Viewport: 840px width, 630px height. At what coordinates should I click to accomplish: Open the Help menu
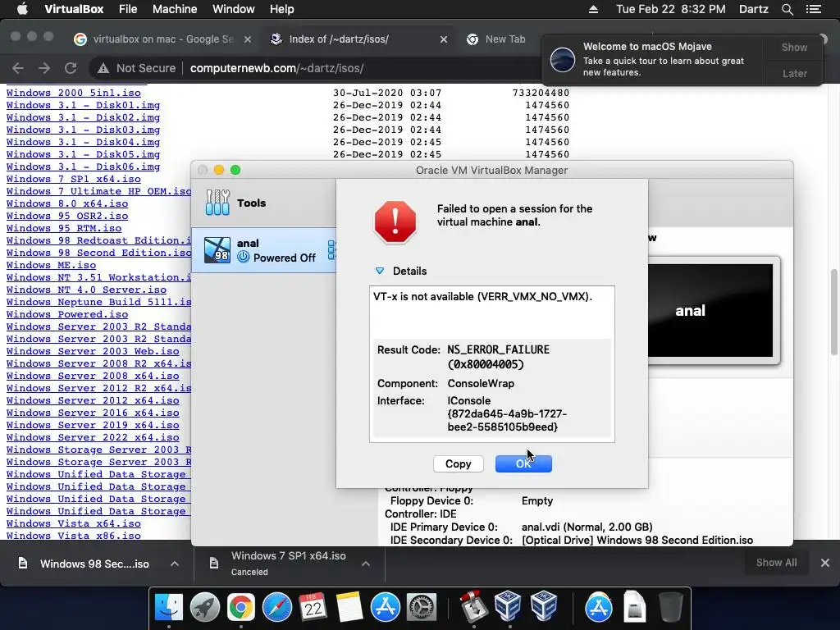(x=282, y=9)
